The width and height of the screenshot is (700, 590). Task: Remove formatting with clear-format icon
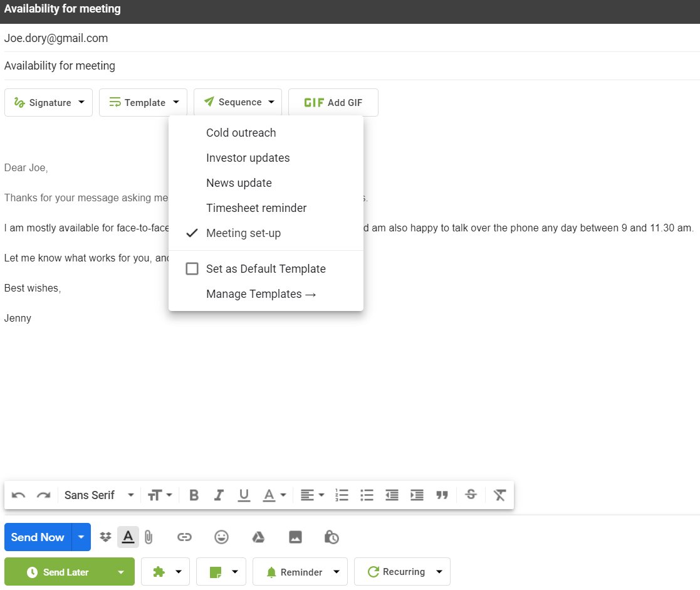pyautogui.click(x=499, y=495)
